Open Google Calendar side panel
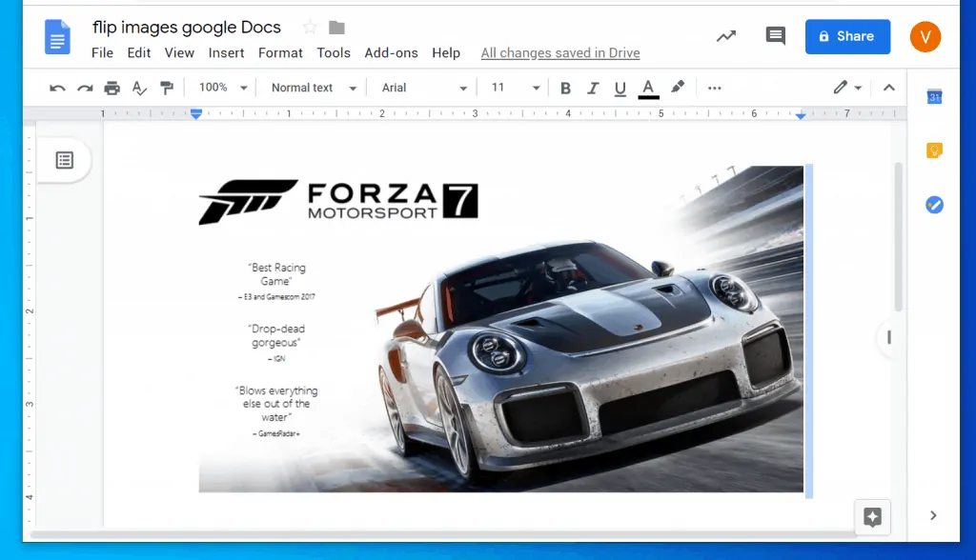Image resolution: width=976 pixels, height=560 pixels. [x=934, y=96]
